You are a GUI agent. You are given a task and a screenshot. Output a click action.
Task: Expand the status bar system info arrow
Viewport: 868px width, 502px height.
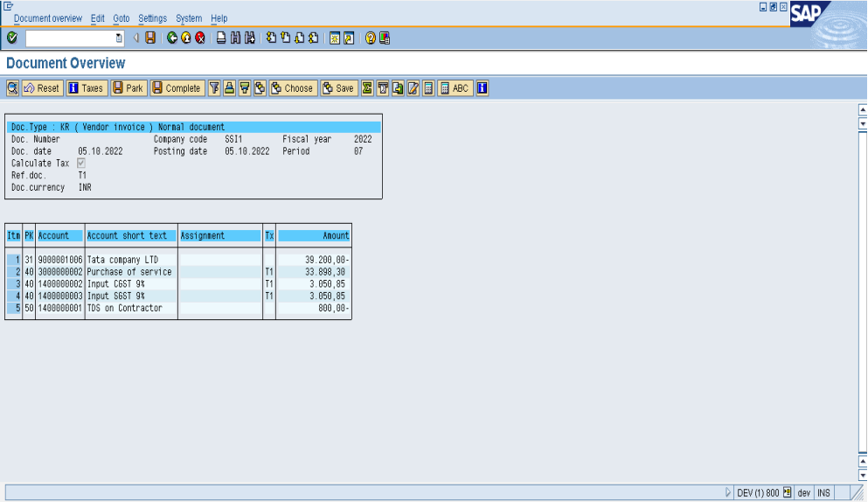pos(729,493)
